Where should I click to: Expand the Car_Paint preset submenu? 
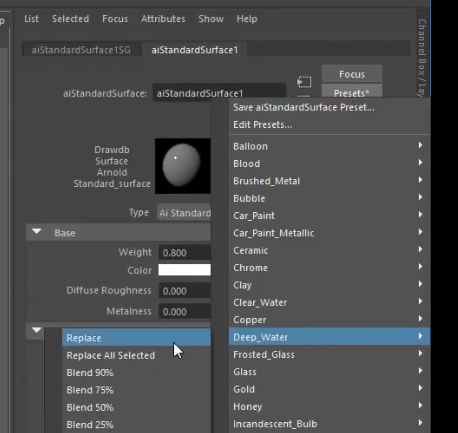(x=330, y=215)
